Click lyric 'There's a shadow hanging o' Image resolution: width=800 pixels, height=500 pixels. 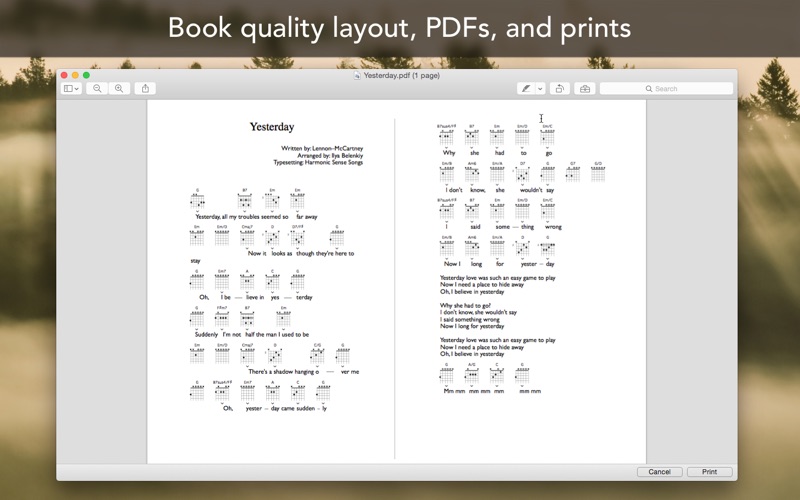click(x=283, y=371)
